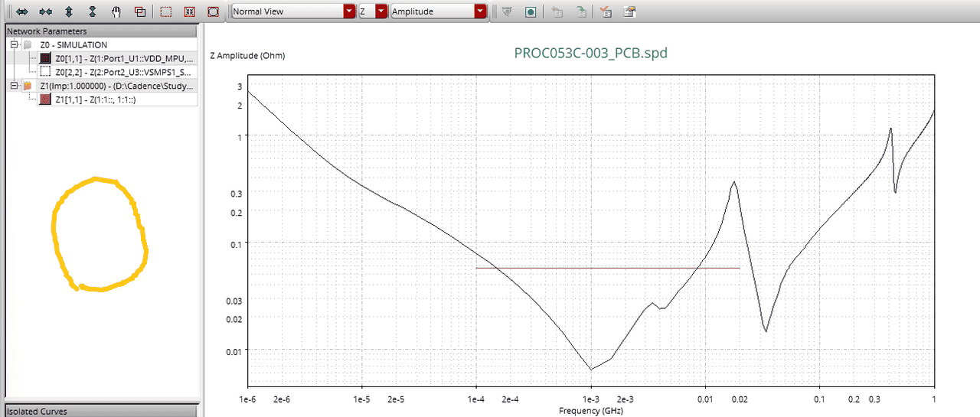
Task: Click the horizontal zoom-out arrows icon
Action: [46, 11]
